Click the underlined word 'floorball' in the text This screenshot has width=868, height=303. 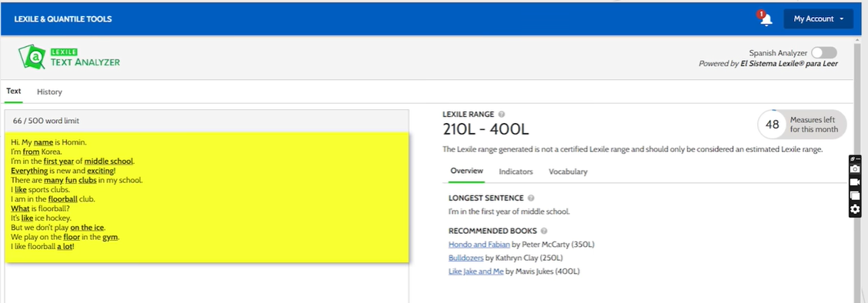coord(63,199)
